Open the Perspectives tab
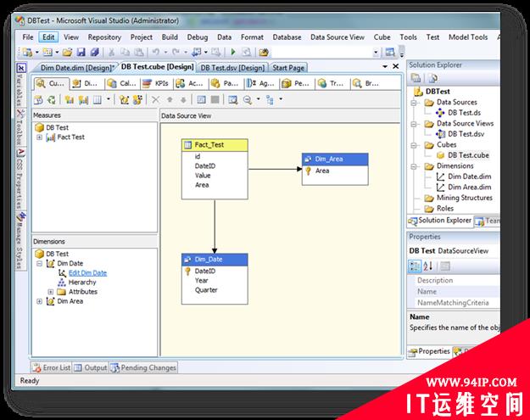The width and height of the screenshot is (530, 420). click(x=296, y=83)
